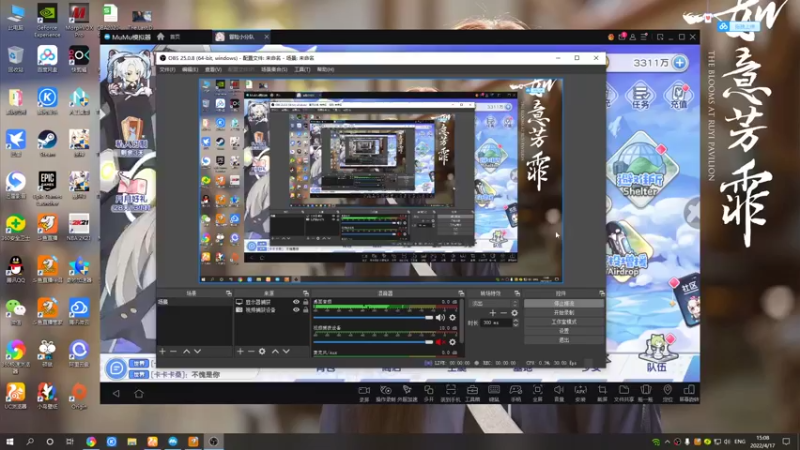Image resolution: width=800 pixels, height=450 pixels.
Task: Open the OBS Tools (T) menu
Action: click(x=302, y=69)
